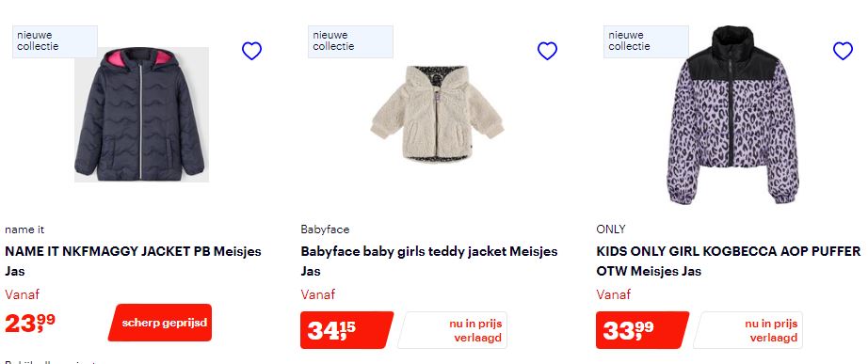Add Babyface teddy jacket to wishlist heart

547,51
